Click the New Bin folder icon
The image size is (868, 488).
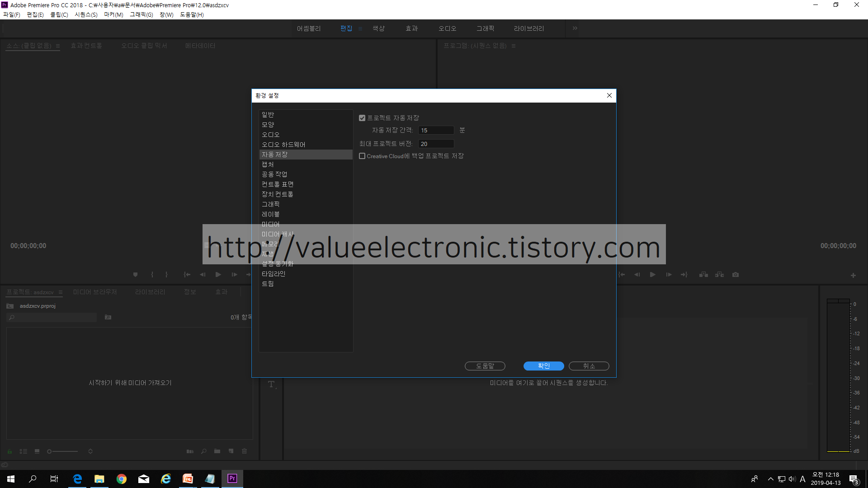point(217,451)
